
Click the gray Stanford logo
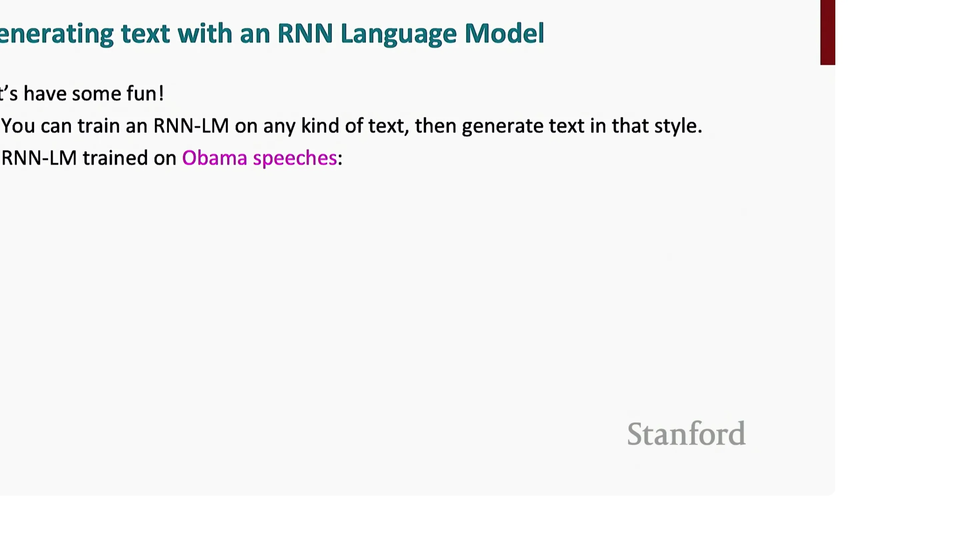686,433
